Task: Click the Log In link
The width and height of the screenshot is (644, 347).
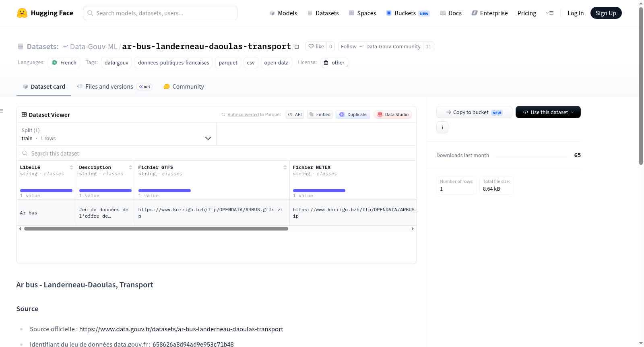Action: pyautogui.click(x=576, y=13)
